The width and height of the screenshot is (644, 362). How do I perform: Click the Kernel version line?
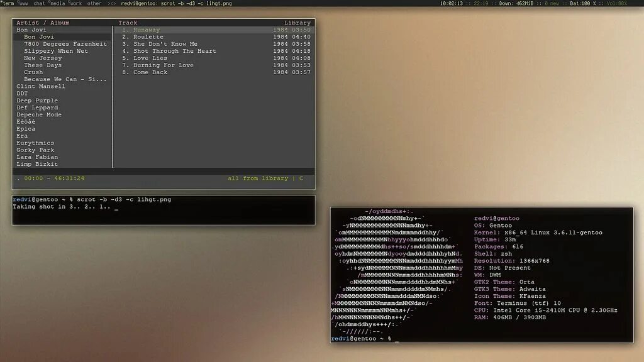[x=538, y=233]
